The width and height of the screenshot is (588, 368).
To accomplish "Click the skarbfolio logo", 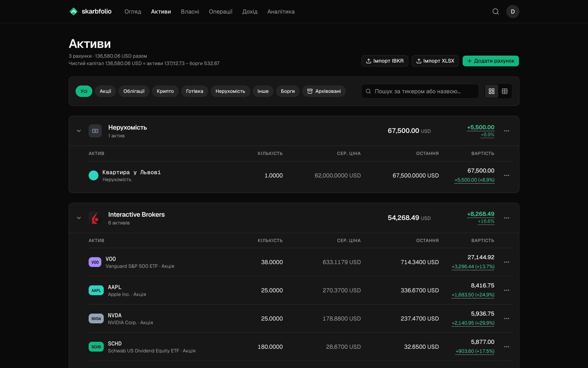I will pos(90,11).
